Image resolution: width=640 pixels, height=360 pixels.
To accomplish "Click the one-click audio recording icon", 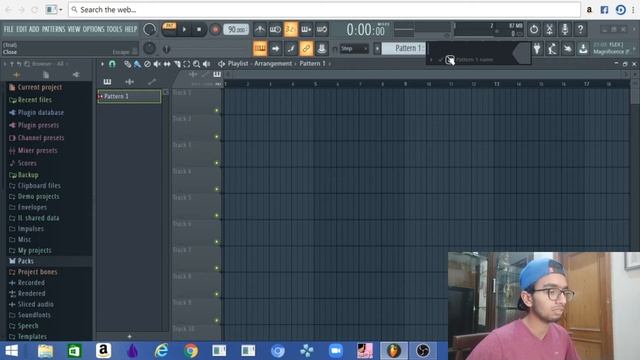I will click(552, 49).
